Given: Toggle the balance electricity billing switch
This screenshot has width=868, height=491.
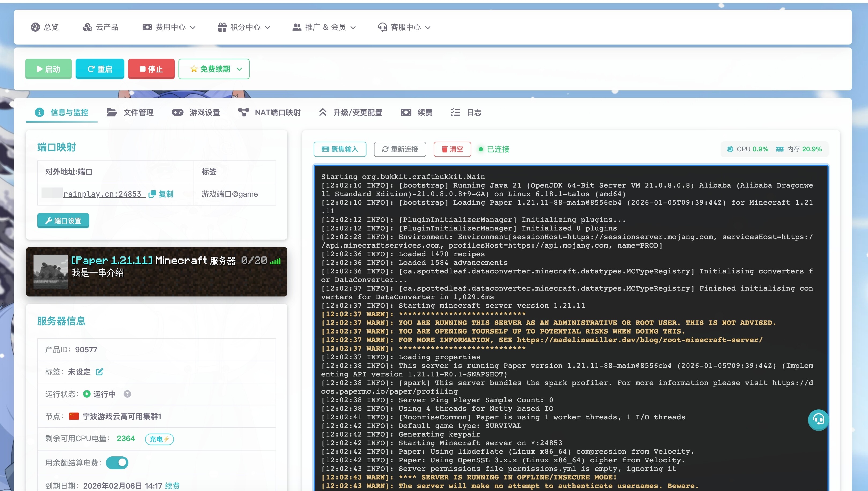Looking at the screenshot, I should (117, 463).
